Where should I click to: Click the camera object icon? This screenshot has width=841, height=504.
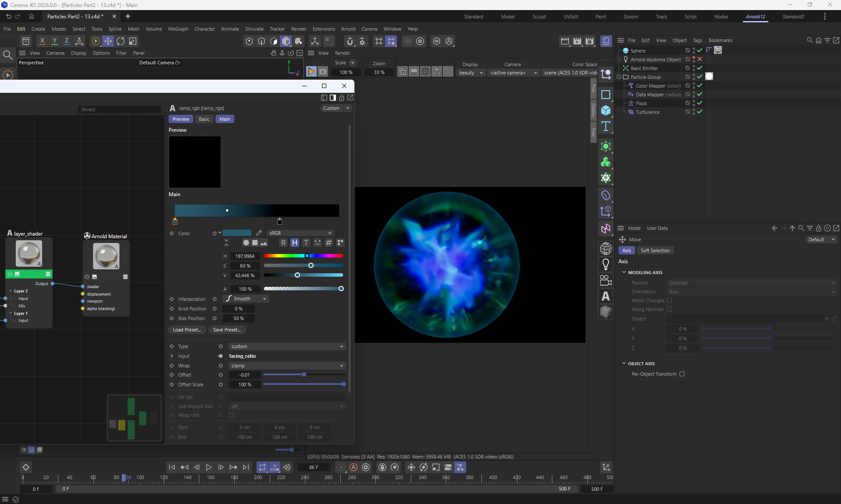point(606,280)
